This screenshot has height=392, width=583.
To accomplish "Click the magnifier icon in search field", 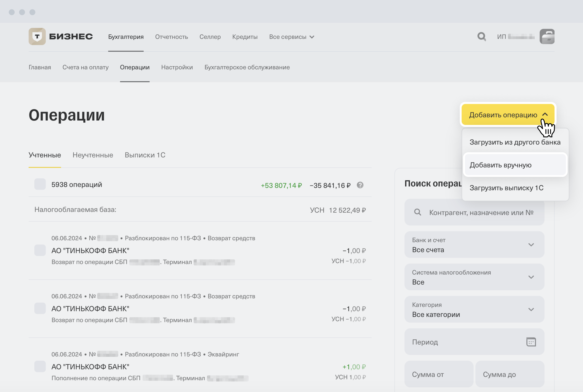I will click(x=417, y=212).
